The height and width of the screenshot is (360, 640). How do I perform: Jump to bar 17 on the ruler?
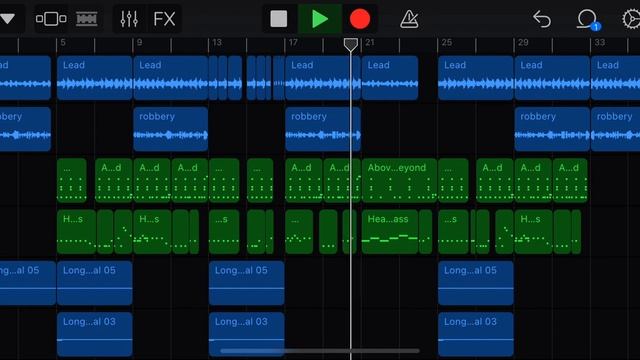pyautogui.click(x=293, y=42)
